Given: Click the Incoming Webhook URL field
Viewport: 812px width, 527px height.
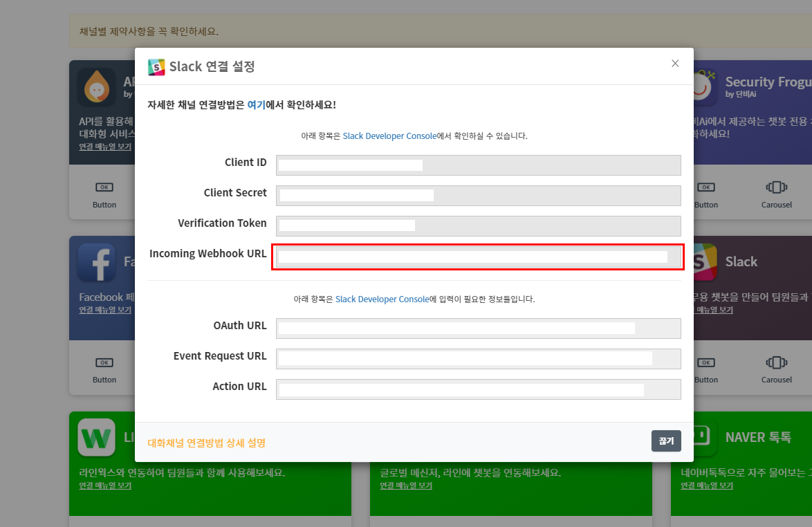Looking at the screenshot, I should pos(478,257).
